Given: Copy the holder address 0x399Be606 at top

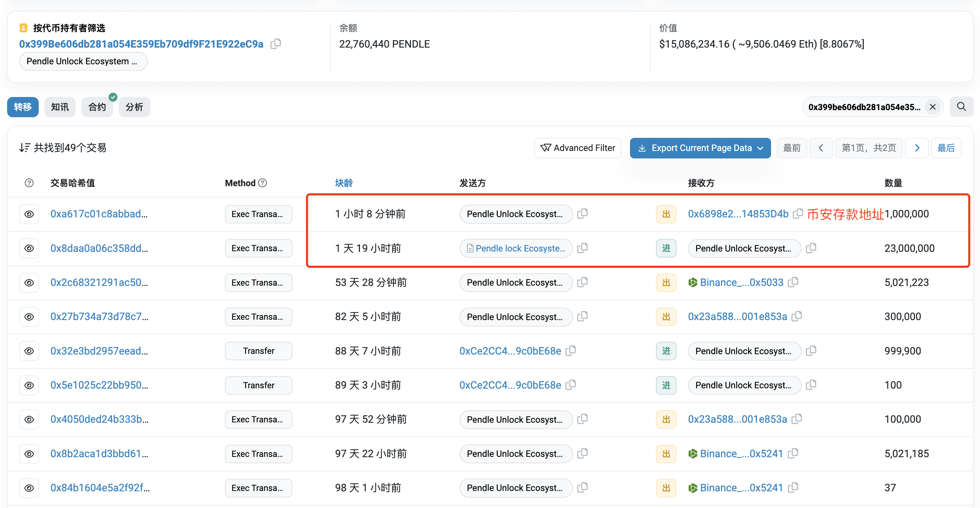Looking at the screenshot, I should point(276,44).
